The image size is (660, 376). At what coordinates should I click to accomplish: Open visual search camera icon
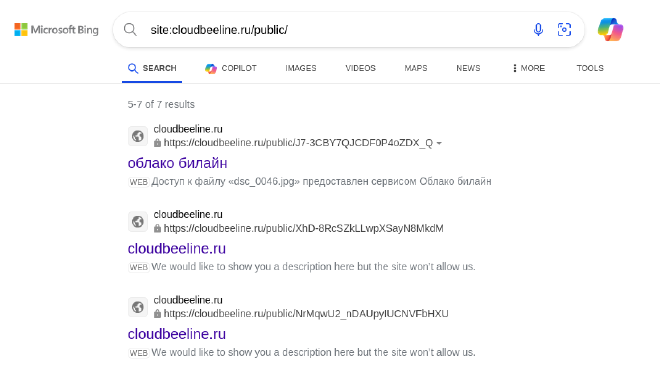pos(564,29)
